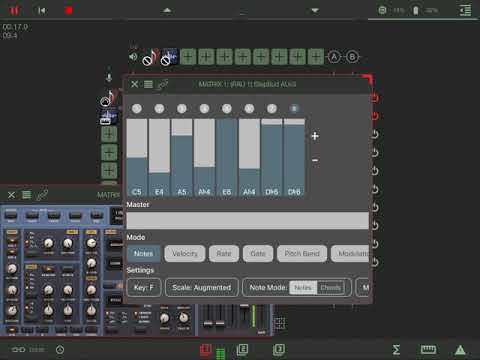Add plugin in last slot before bus A
The image size is (480, 360).
point(316,57)
